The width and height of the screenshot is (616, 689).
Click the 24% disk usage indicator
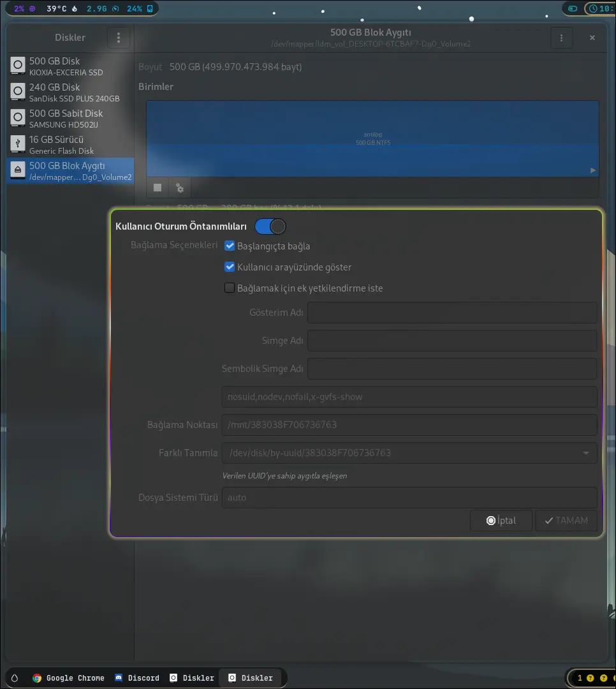[x=140, y=8]
